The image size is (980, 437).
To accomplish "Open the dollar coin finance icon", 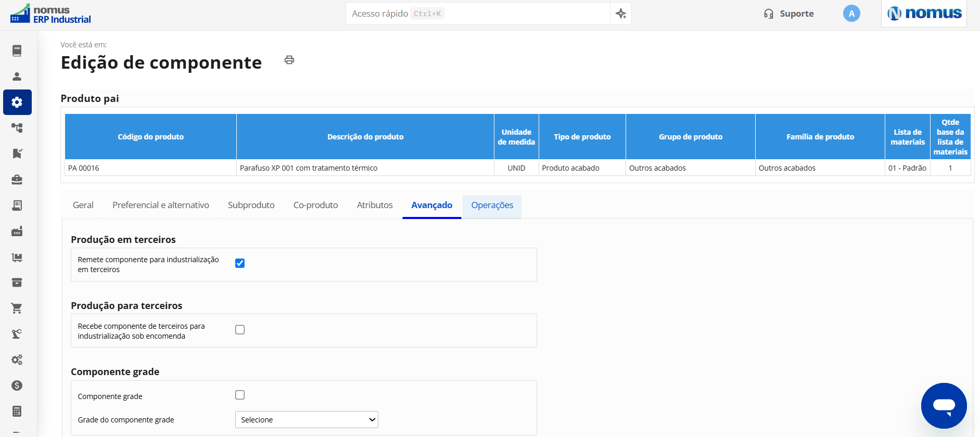I will (17, 385).
